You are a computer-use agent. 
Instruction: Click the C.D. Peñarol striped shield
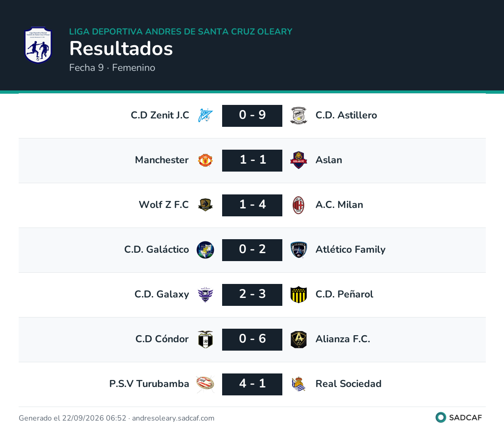299,295
